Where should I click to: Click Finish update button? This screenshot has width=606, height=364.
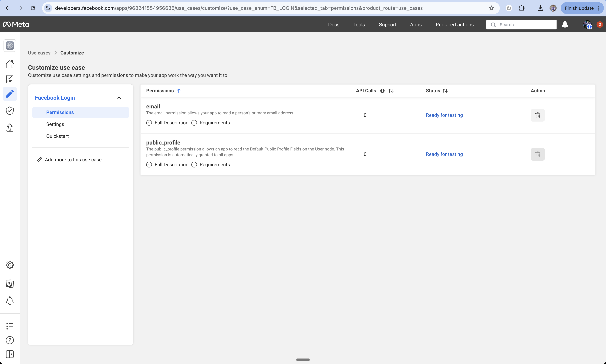click(582, 8)
